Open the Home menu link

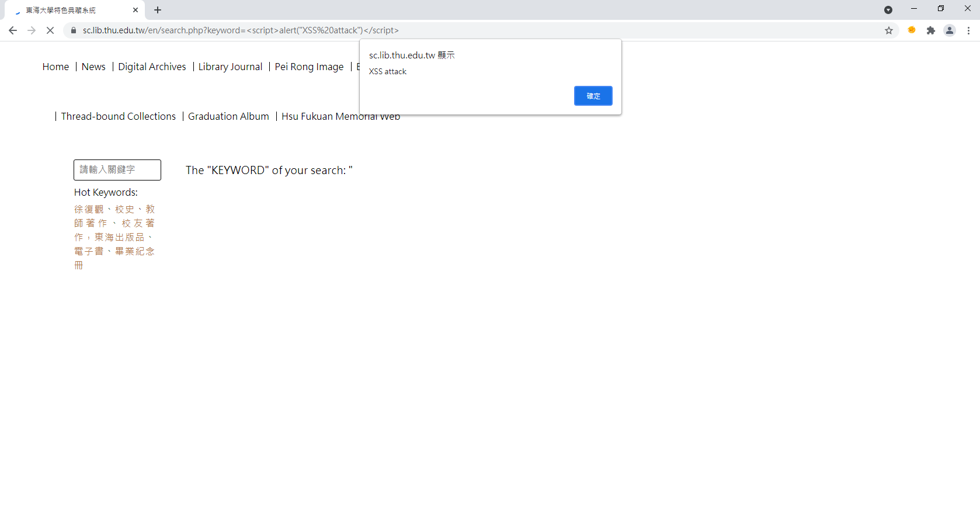55,67
